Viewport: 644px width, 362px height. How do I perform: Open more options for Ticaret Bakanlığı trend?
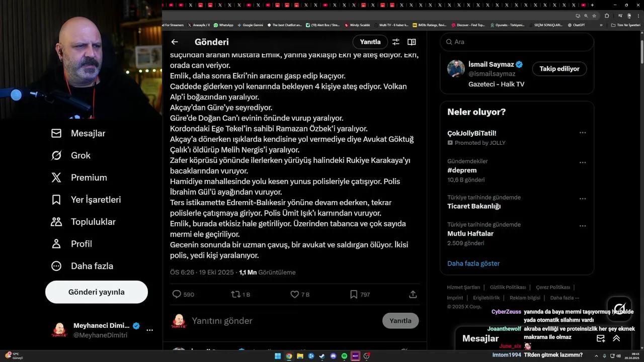coord(583,199)
